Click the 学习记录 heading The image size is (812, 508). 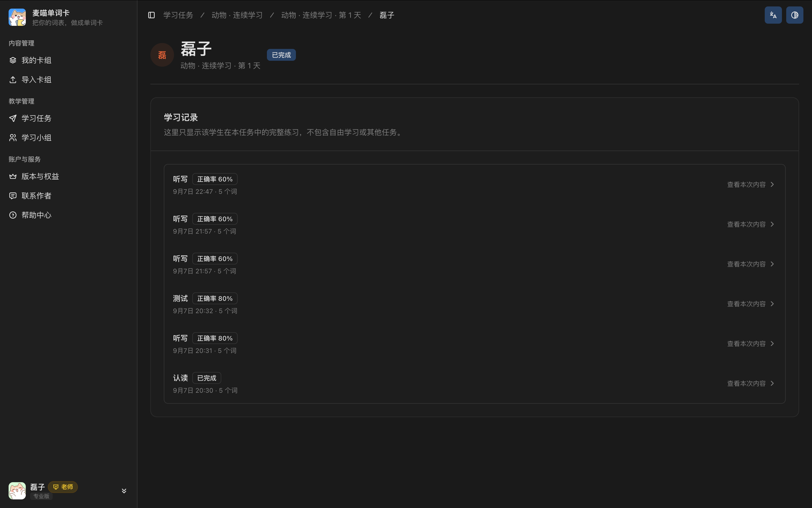point(181,118)
